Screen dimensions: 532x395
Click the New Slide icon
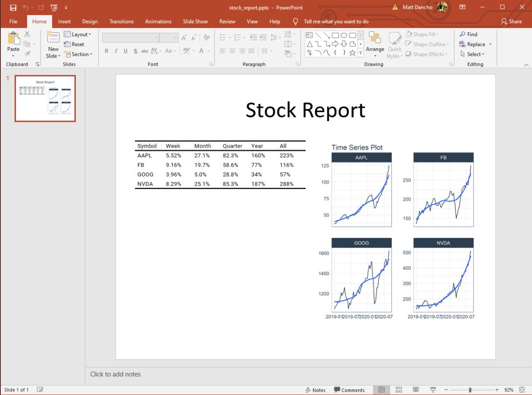coord(53,37)
